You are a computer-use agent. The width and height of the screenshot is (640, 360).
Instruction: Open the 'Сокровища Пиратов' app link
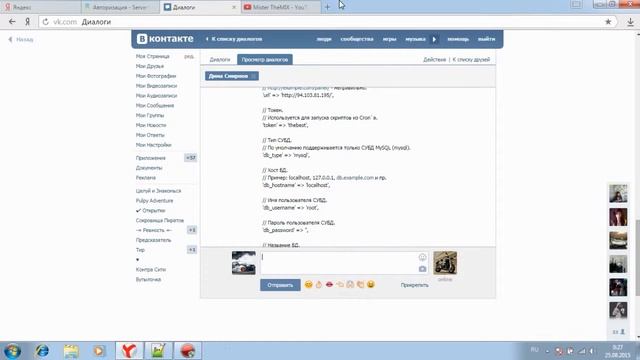point(160,220)
